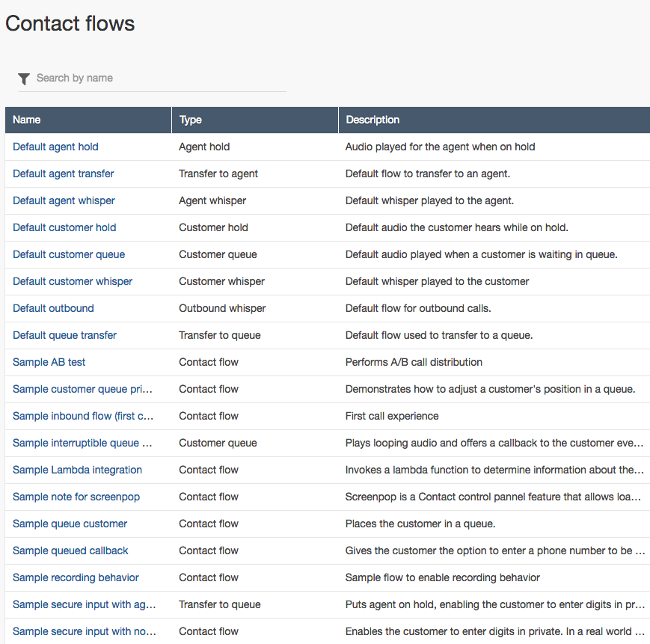Open Default agent transfer flow
The image size is (650, 644).
(64, 174)
